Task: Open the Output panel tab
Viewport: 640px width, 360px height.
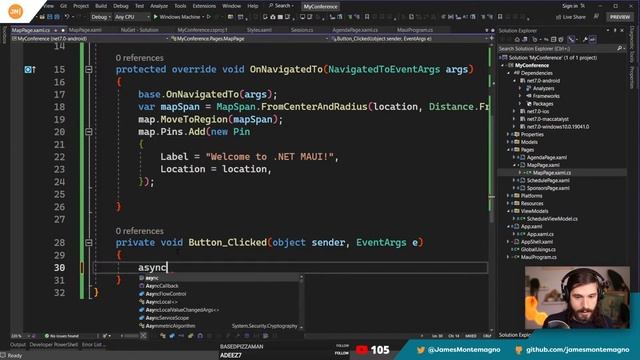Action: click(18, 345)
